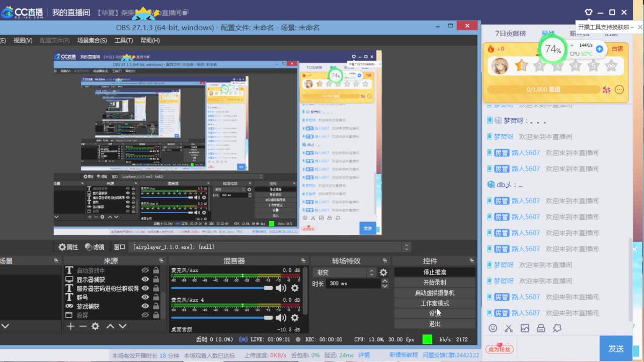This screenshot has height=362, width=644.
Task: Move the selected source up
Action: pos(110,326)
